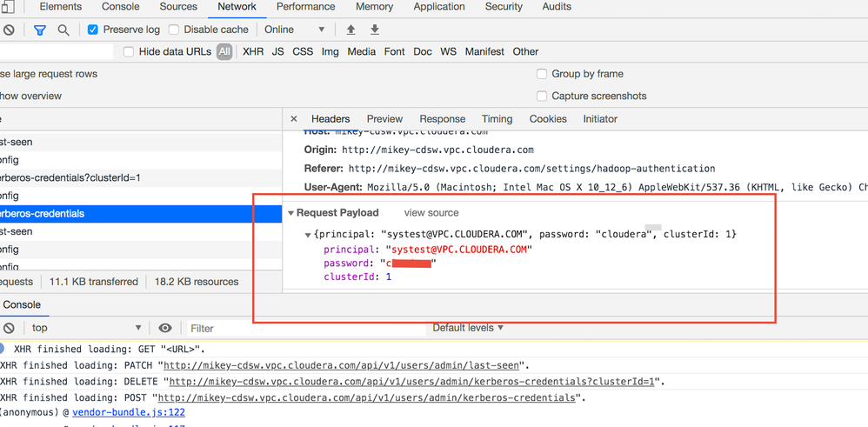This screenshot has height=427, width=868.
Task: Click the import HAR upload arrow
Action: pyautogui.click(x=351, y=30)
